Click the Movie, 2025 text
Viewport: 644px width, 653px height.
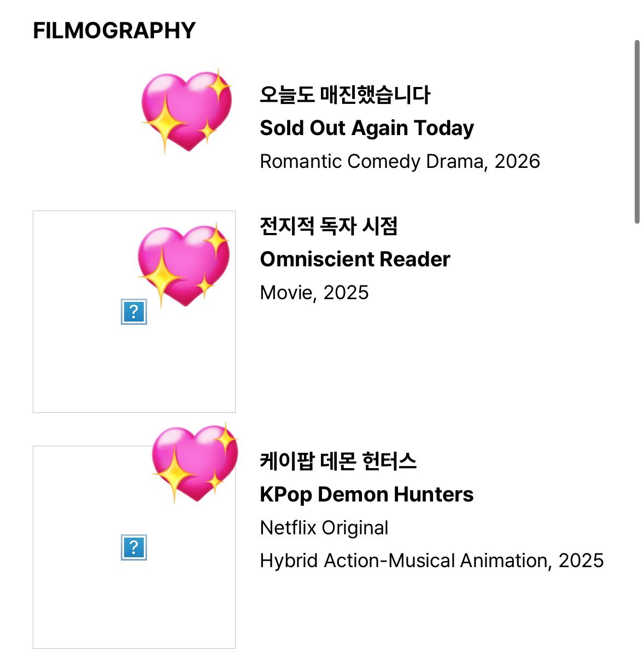[314, 293]
